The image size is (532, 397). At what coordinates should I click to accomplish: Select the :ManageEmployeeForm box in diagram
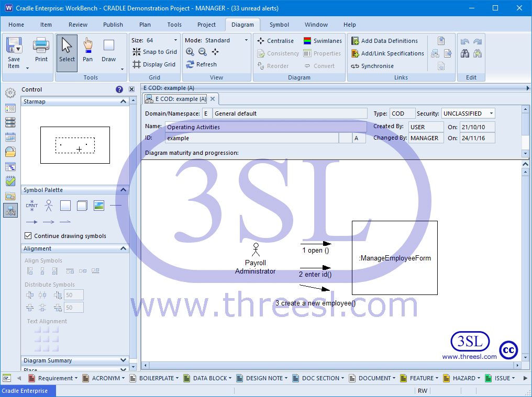click(395, 258)
